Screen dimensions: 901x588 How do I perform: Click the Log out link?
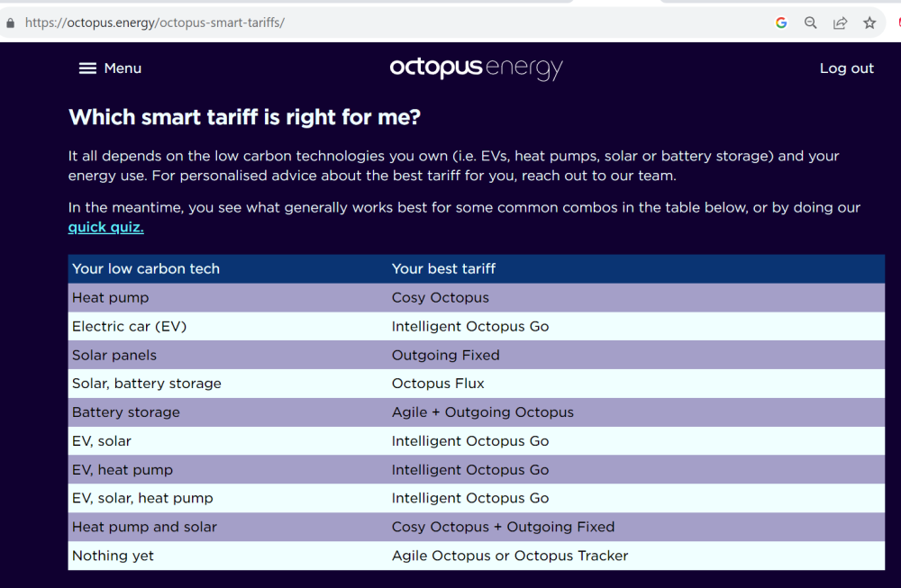coord(846,68)
